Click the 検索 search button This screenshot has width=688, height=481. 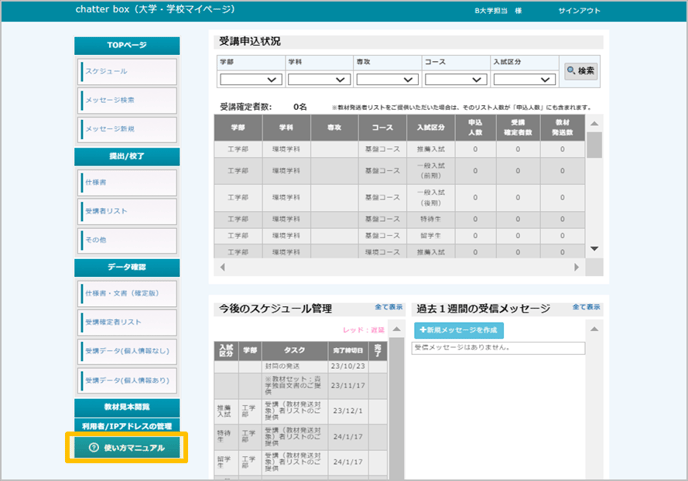point(581,71)
